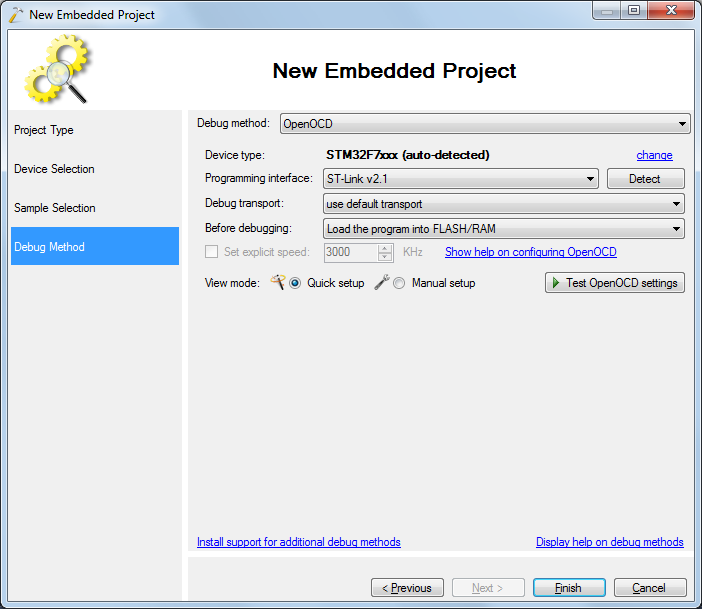Image resolution: width=702 pixels, height=609 pixels.
Task: Go back with the Previous button
Action: (407, 588)
